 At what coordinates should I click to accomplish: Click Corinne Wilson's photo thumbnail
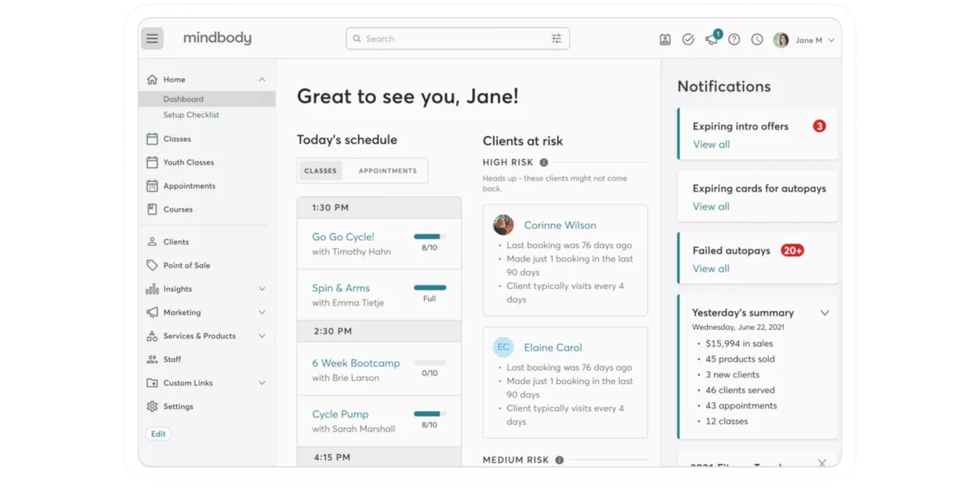click(x=503, y=225)
